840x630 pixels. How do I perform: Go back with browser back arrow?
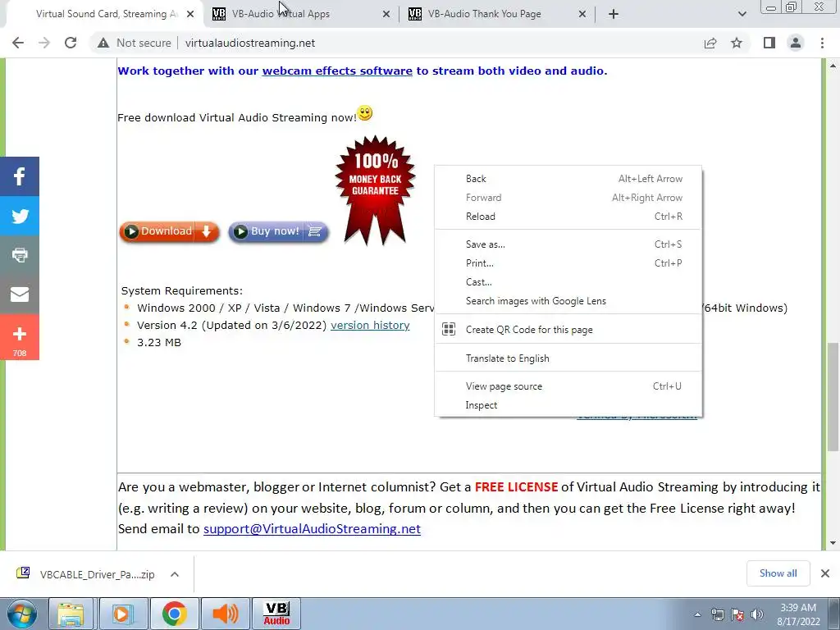[18, 43]
